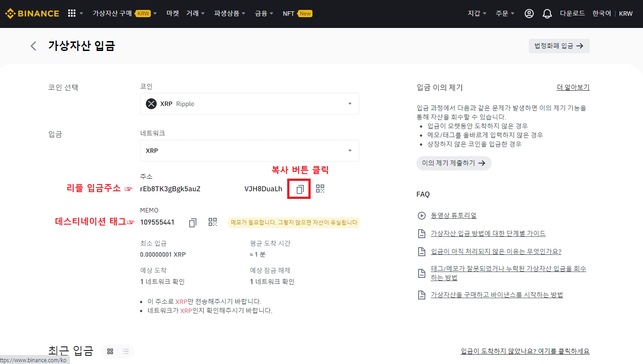Expand the 주문 menu

tap(505, 14)
